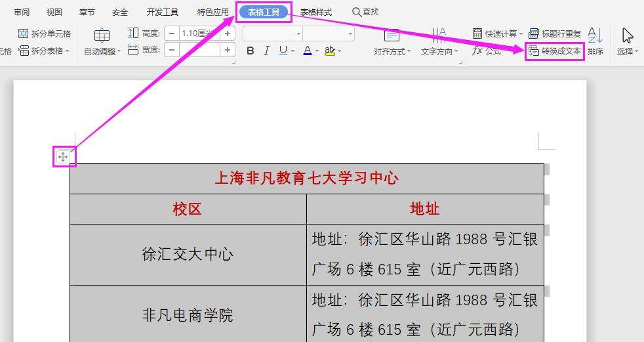Click the address cell beside 非凡电商学院
This screenshot has width=644, height=342.
425,314
